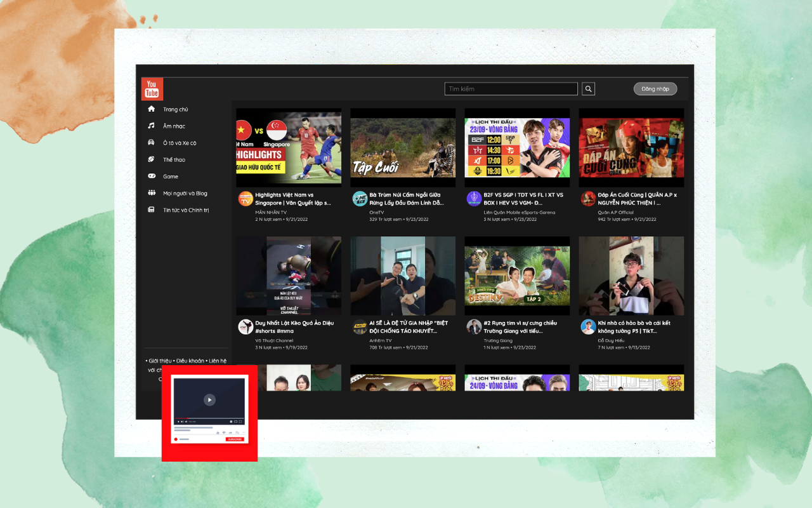812x508 pixels.
Task: Open title 'Duy Nhất Lật Kèo Quá Ảo Diệu'
Action: click(x=294, y=327)
